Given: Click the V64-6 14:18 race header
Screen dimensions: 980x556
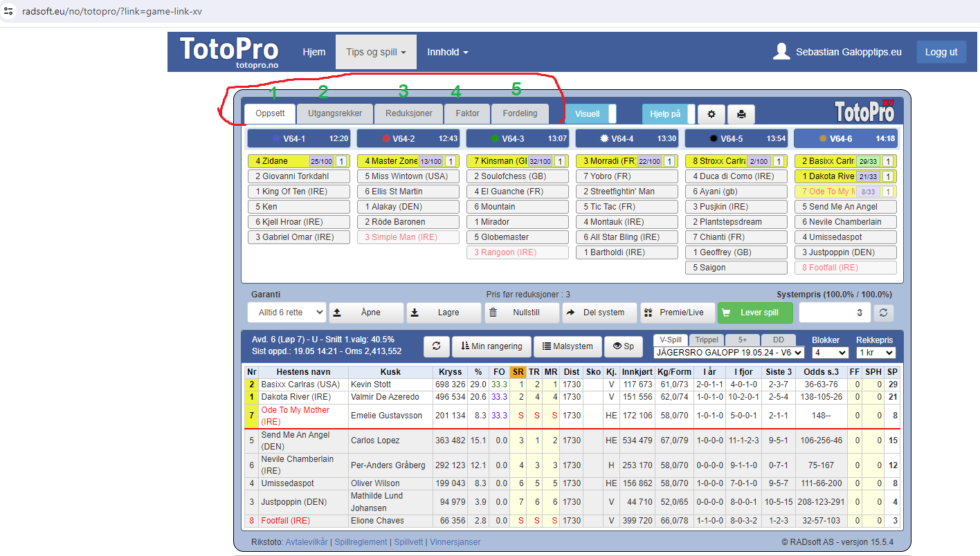Looking at the screenshot, I should (846, 138).
